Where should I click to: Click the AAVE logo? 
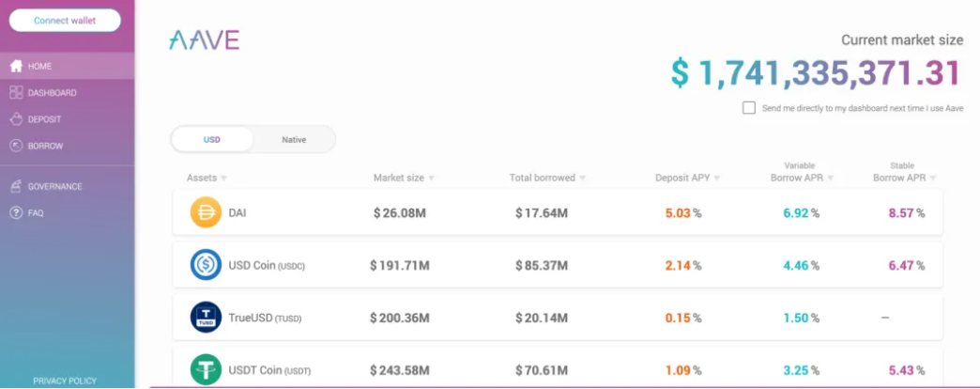coord(204,39)
